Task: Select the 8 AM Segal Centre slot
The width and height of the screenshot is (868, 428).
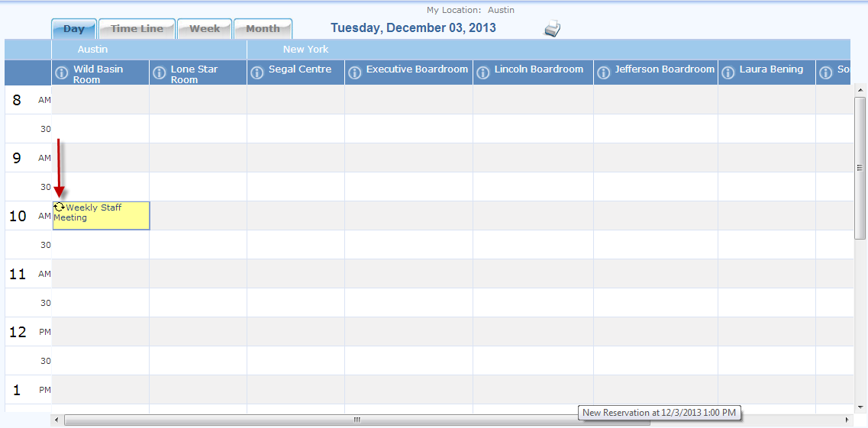Action: point(295,99)
